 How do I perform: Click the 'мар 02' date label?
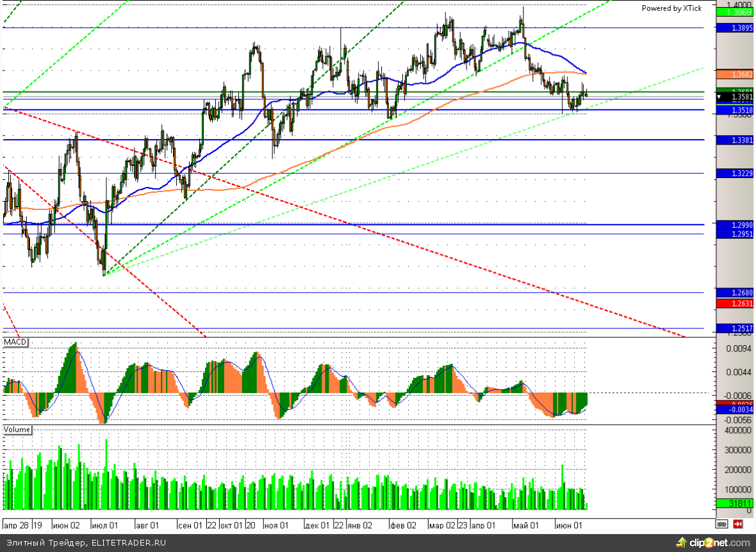[441, 525]
